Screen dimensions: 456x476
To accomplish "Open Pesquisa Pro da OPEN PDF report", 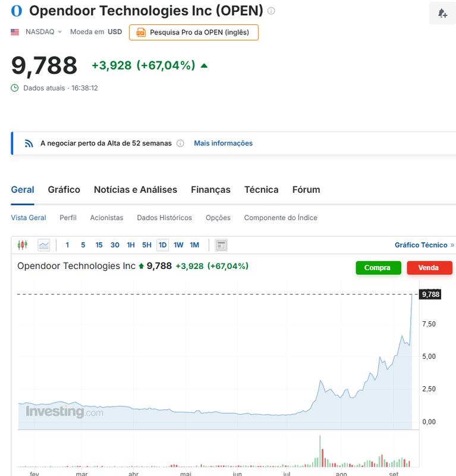I will click(194, 32).
